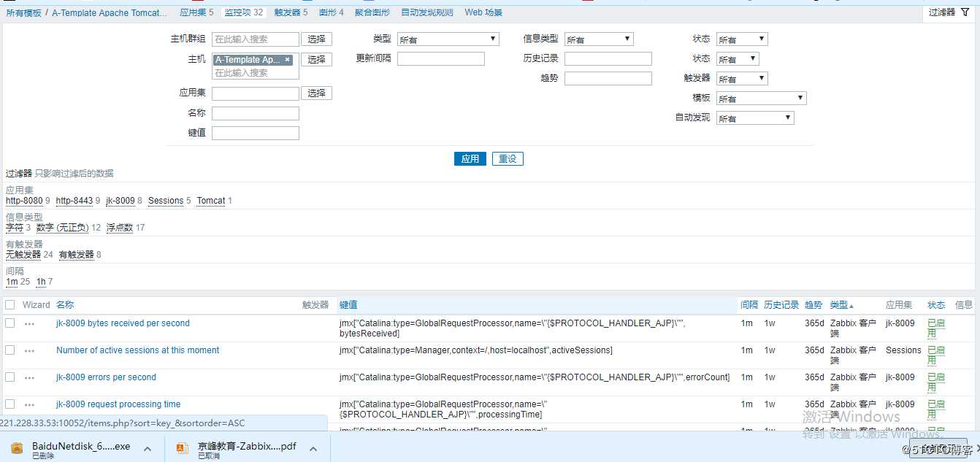Go to 所有模板 breadcrumb link

click(x=23, y=13)
